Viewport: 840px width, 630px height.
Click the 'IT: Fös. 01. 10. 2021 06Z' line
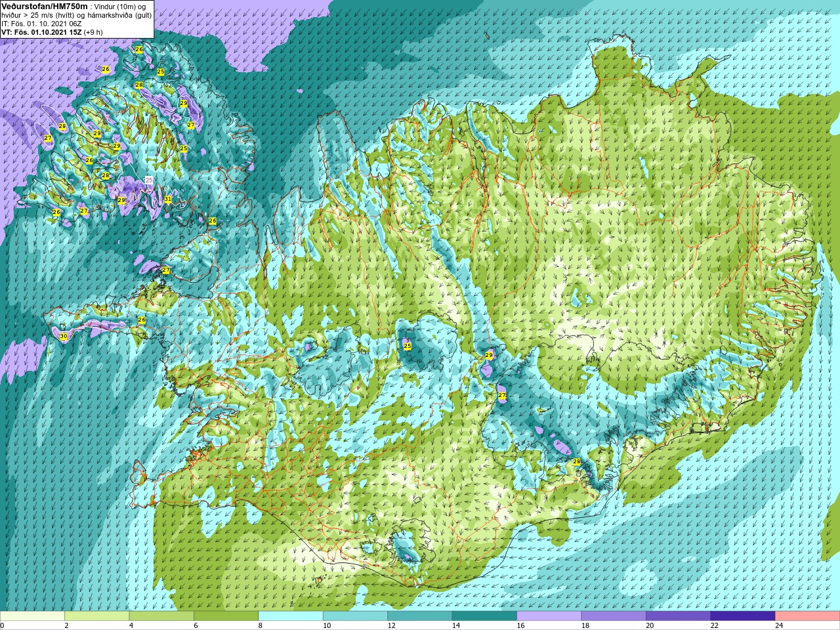click(41, 24)
